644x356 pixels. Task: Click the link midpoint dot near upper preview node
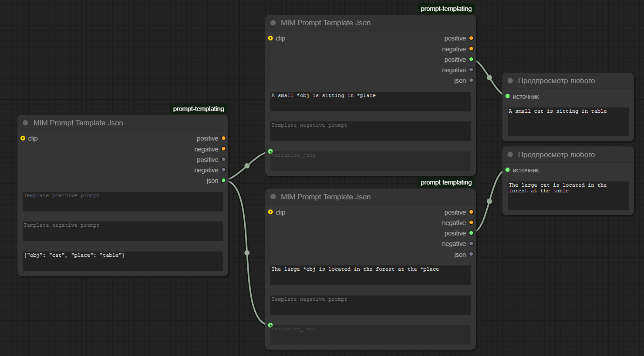pyautogui.click(x=489, y=77)
